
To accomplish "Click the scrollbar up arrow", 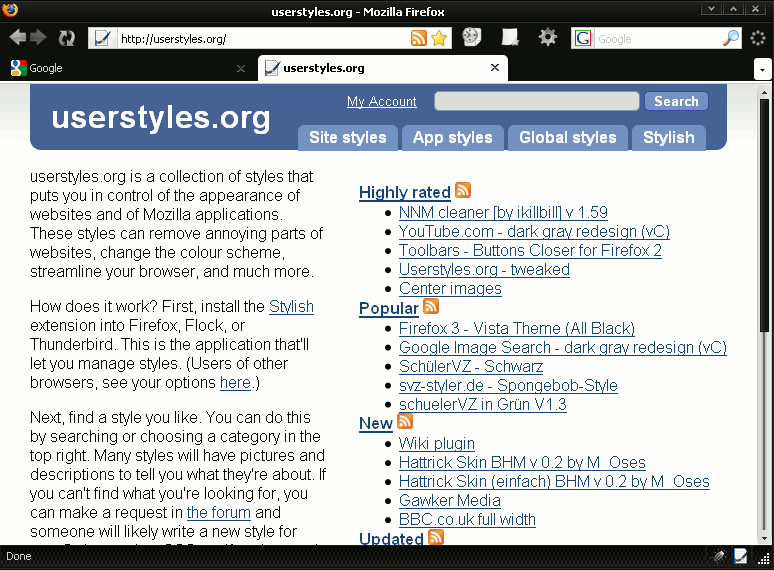I will [x=764, y=92].
